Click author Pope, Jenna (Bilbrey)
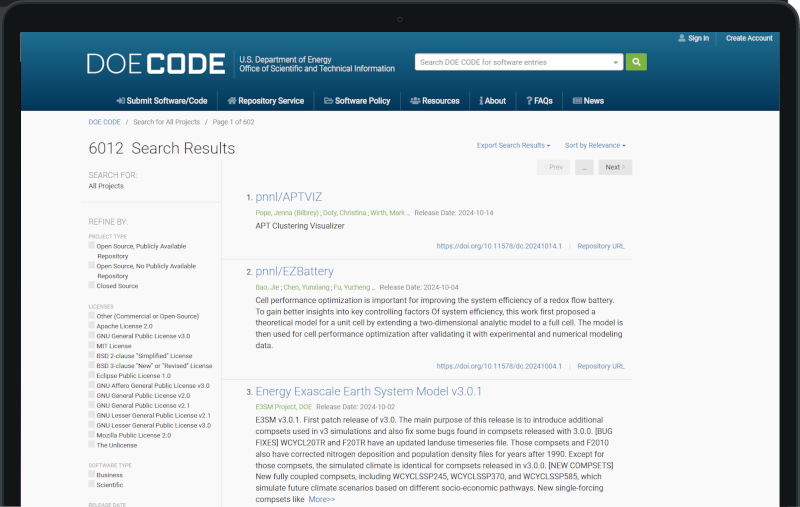 287,213
